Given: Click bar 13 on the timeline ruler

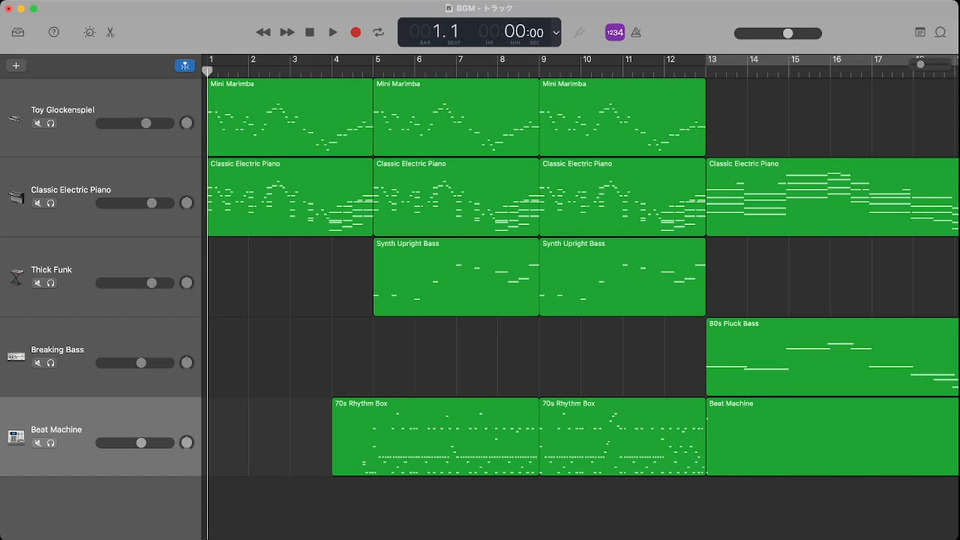Looking at the screenshot, I should 712,59.
